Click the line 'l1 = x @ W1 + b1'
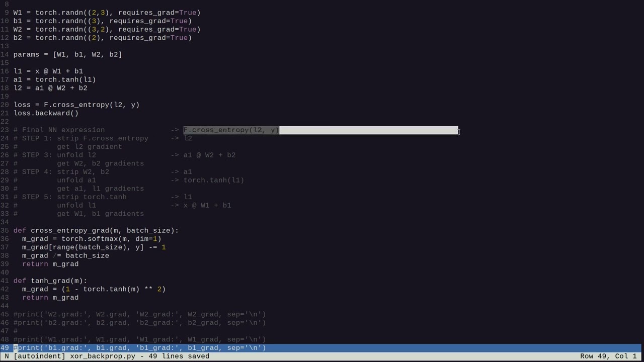This screenshot has width=644, height=362. point(48,71)
